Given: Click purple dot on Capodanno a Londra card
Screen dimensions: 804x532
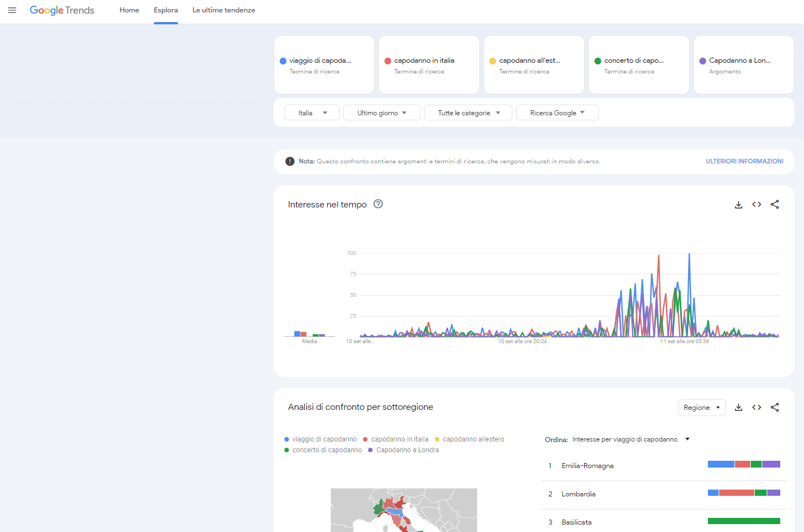Looking at the screenshot, I should coord(703,61).
